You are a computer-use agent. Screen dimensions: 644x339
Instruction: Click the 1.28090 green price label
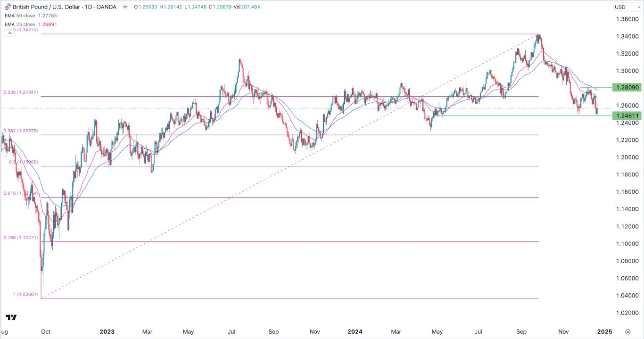[627, 87]
